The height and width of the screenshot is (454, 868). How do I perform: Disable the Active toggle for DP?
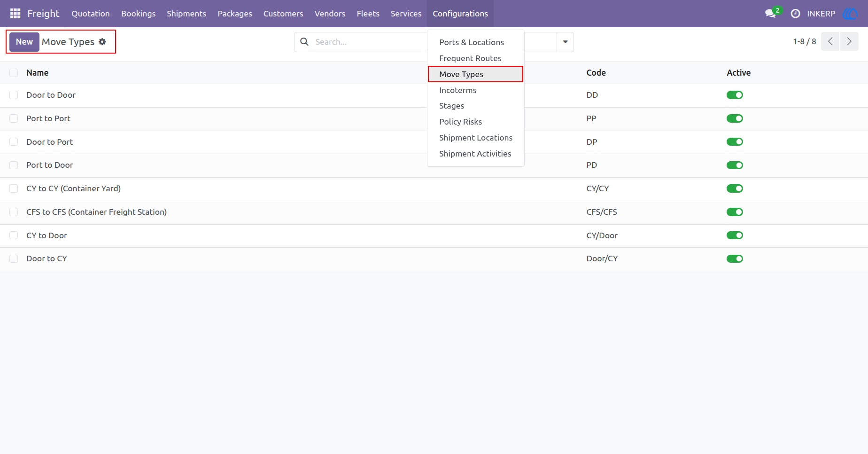tap(735, 142)
